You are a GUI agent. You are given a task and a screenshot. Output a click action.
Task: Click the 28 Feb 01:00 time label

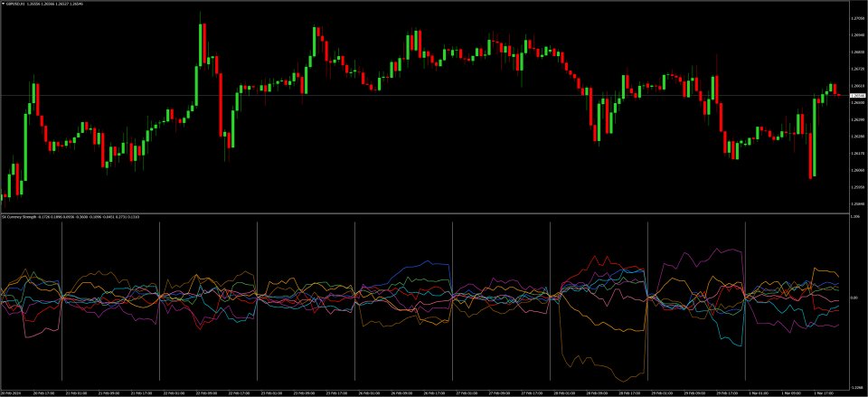(x=564, y=393)
